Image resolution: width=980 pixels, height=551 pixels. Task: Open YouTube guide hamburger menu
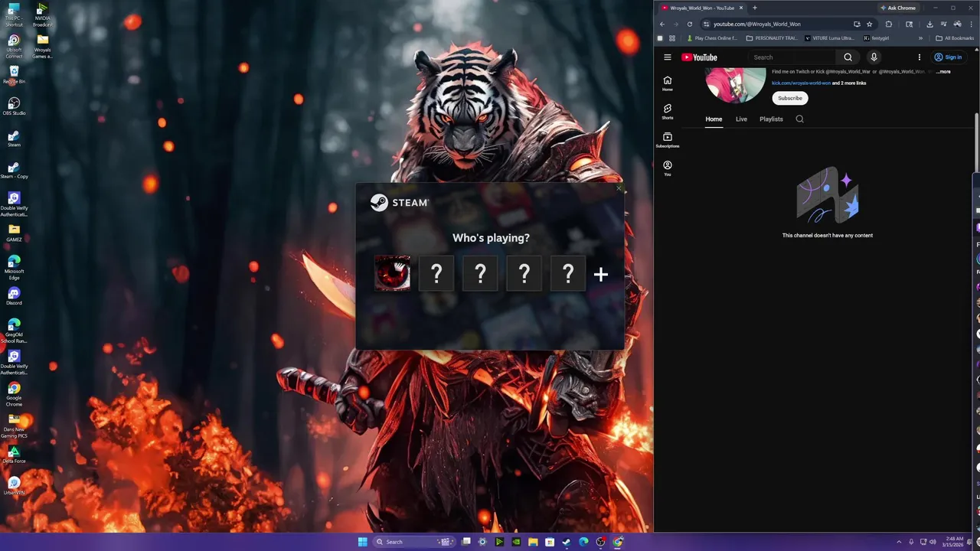(x=668, y=57)
